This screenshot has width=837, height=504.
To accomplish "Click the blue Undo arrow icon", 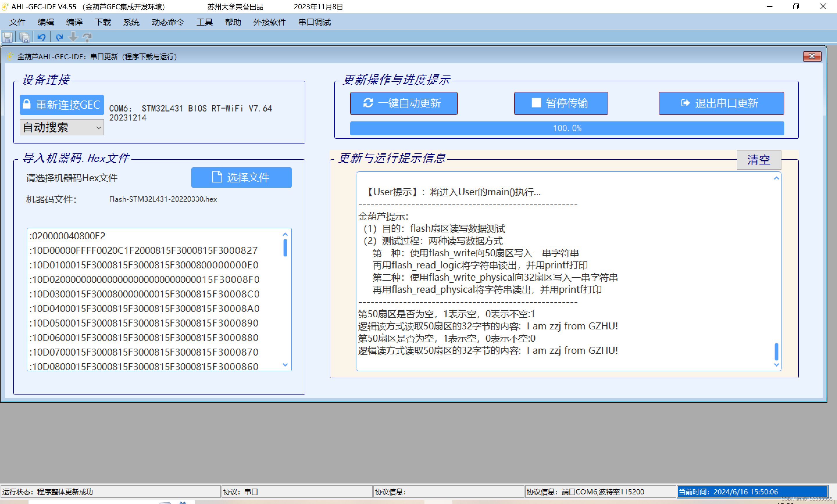I will (42, 37).
